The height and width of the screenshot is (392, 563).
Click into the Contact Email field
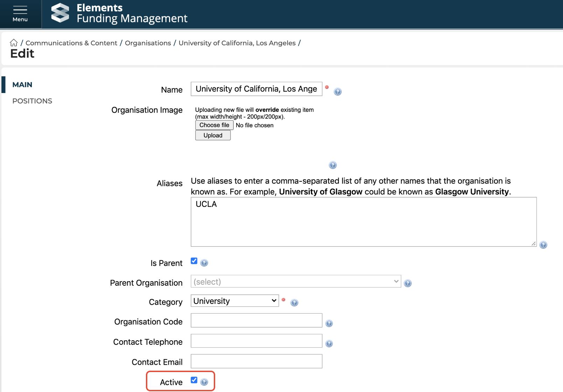point(256,361)
